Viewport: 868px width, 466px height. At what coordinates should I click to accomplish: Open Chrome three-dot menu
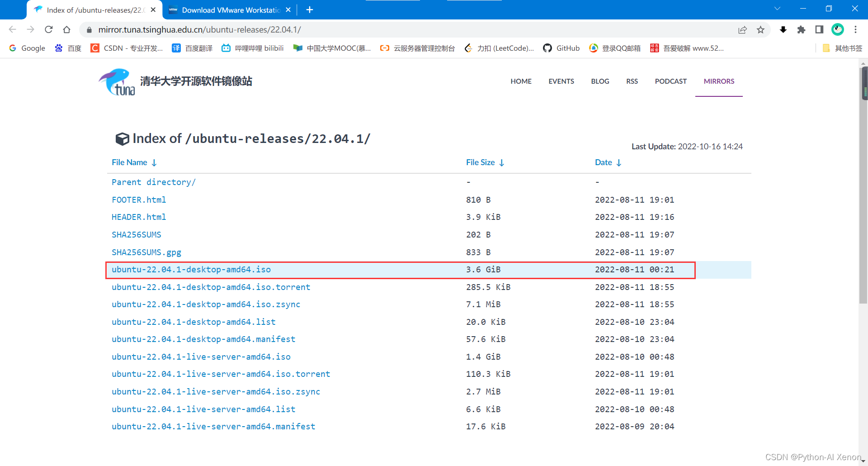pyautogui.click(x=855, y=30)
